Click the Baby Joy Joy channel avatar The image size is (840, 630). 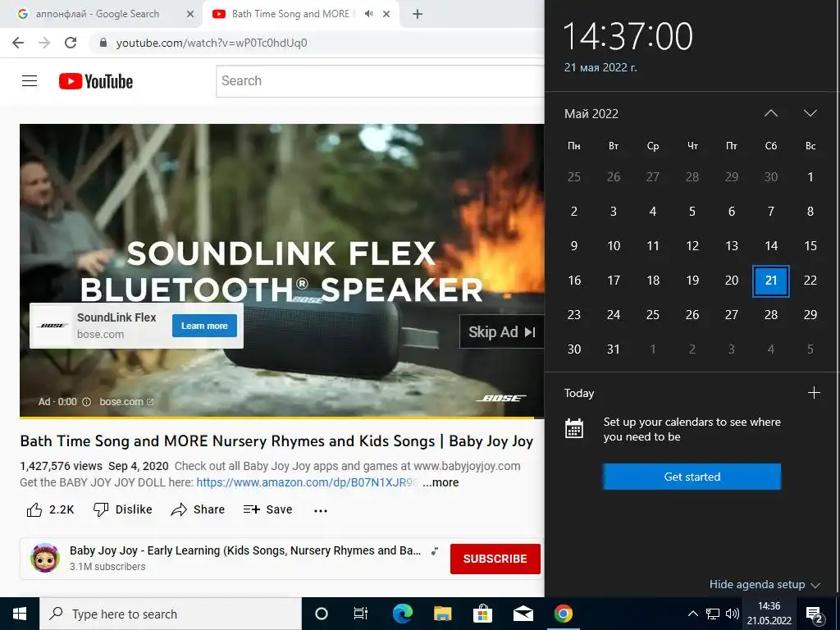tap(45, 558)
